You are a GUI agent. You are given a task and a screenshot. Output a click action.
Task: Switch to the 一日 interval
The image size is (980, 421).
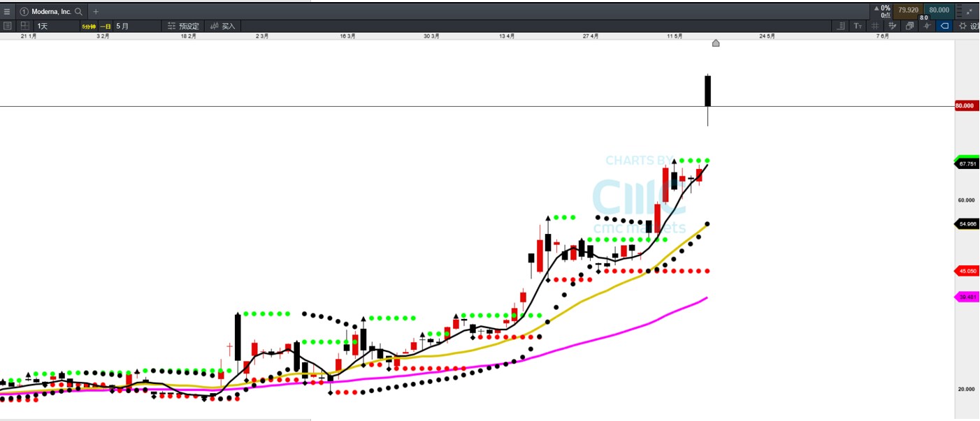pyautogui.click(x=106, y=26)
